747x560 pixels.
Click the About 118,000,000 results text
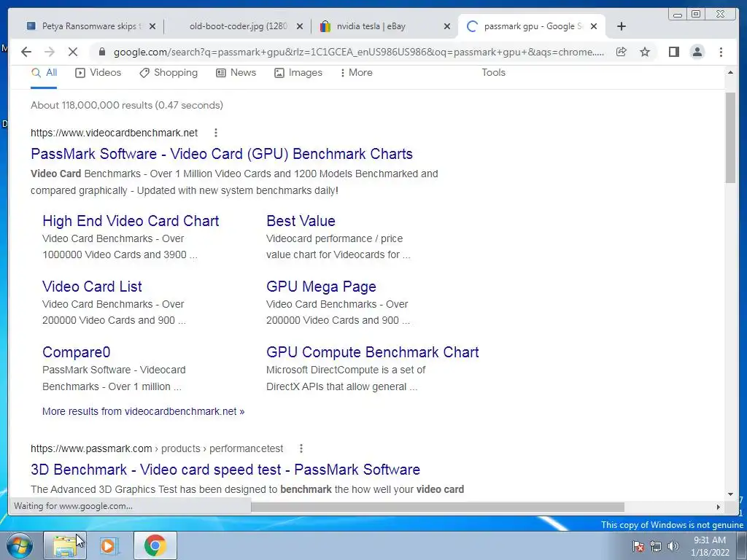(x=127, y=105)
